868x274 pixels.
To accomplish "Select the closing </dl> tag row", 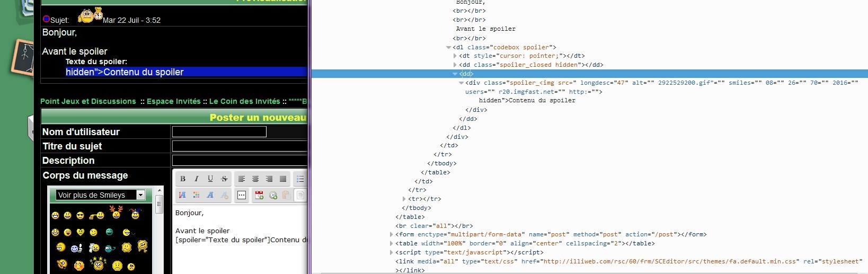I will 462,128.
